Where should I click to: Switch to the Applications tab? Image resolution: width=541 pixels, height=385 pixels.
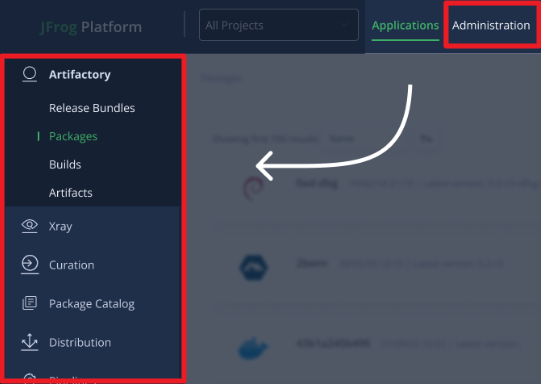tap(405, 26)
